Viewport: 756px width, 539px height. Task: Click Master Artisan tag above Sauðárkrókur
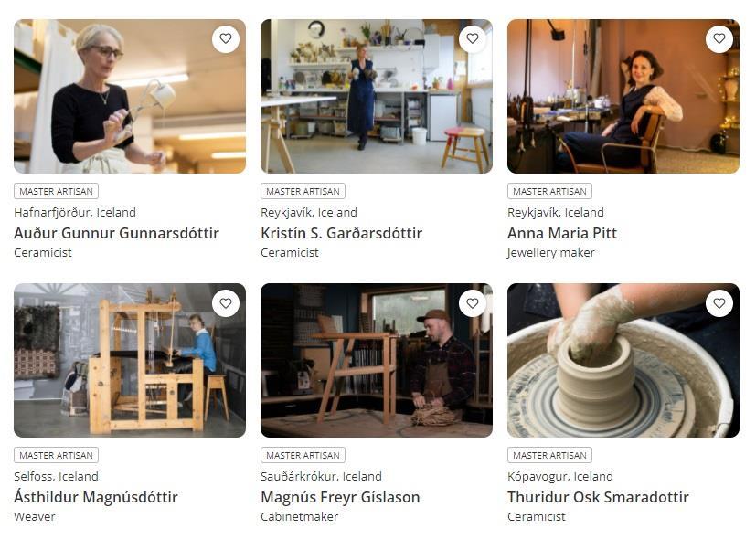[x=303, y=455]
